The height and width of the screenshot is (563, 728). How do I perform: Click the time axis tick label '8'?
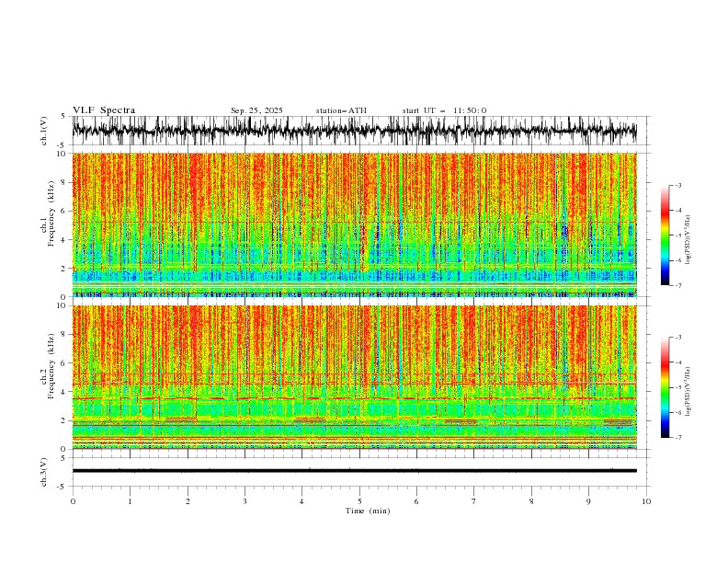(x=531, y=501)
